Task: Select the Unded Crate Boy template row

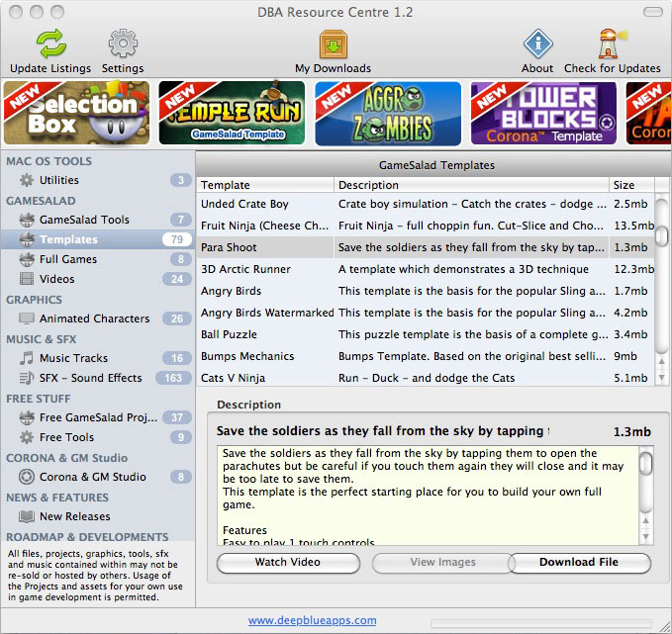Action: coord(426,204)
